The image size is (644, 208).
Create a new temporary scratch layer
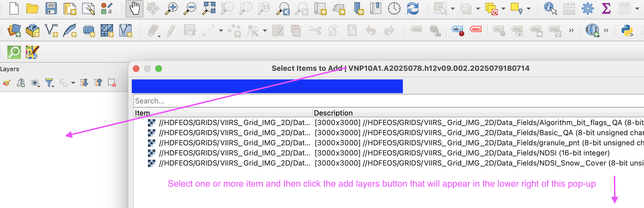[89, 31]
